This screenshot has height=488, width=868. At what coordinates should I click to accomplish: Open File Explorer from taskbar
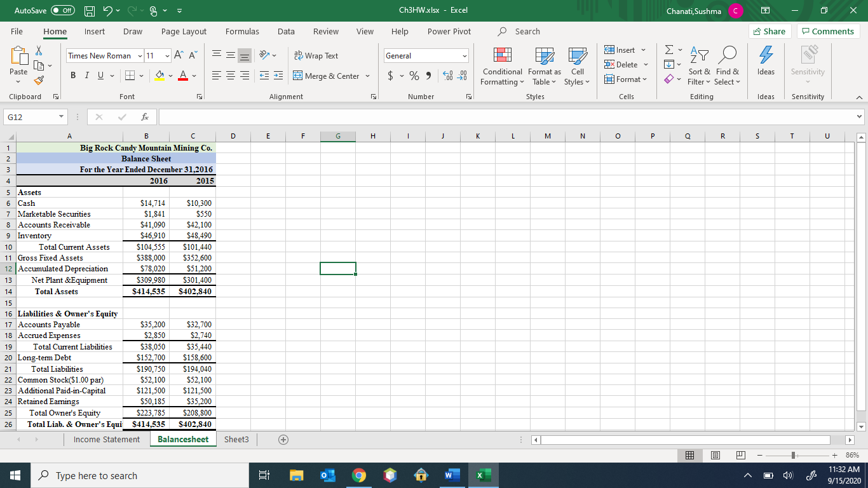pos(298,475)
